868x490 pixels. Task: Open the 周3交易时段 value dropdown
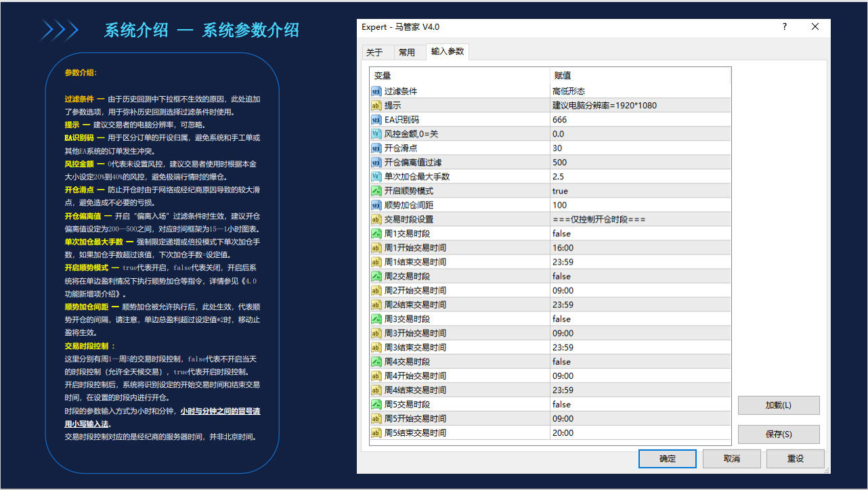(x=640, y=319)
